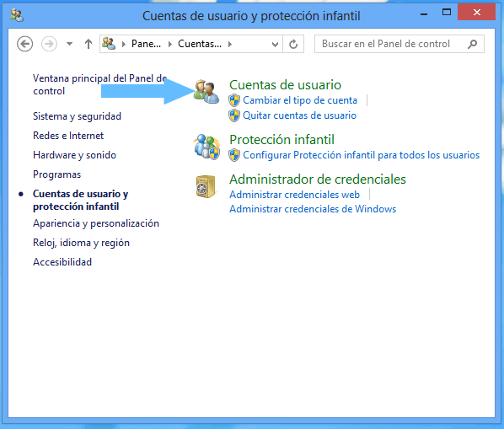
Task: Expand the root chevron before Pane... breadcrumb
Action: [123, 44]
